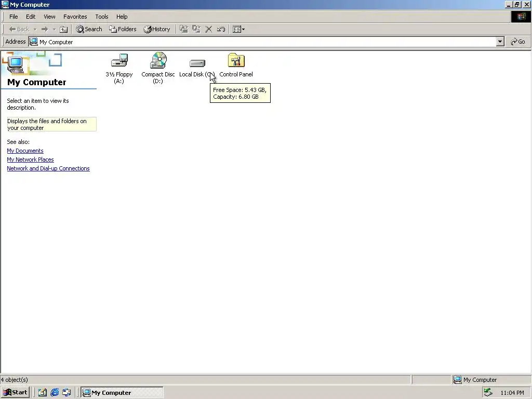Click the My Computer icon in address bar

(34, 42)
